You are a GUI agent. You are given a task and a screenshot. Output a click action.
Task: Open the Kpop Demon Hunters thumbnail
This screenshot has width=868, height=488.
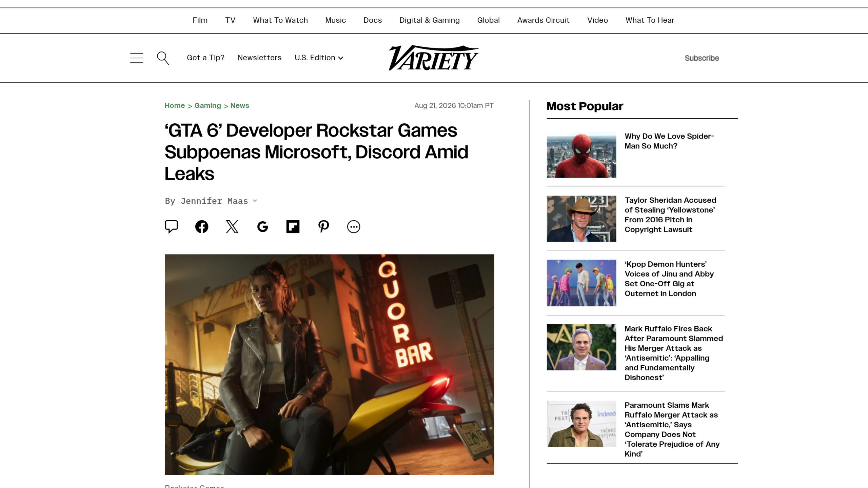click(581, 283)
